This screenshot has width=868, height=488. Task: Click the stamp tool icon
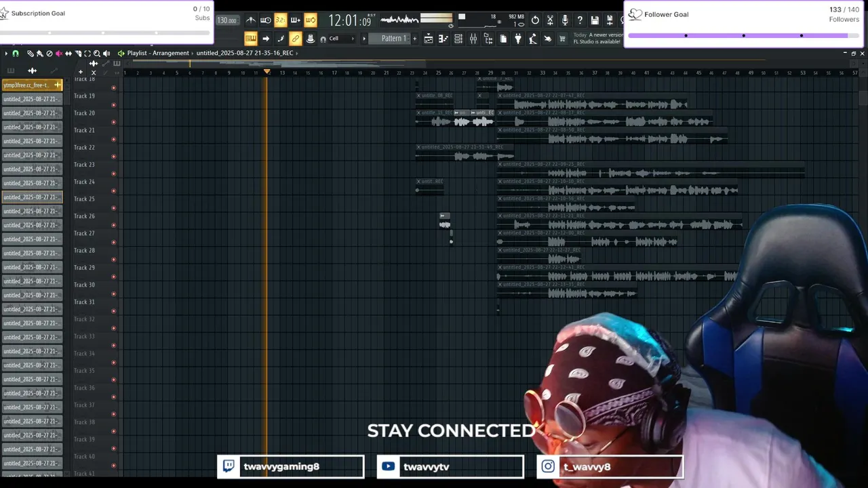pyautogui.click(x=311, y=39)
